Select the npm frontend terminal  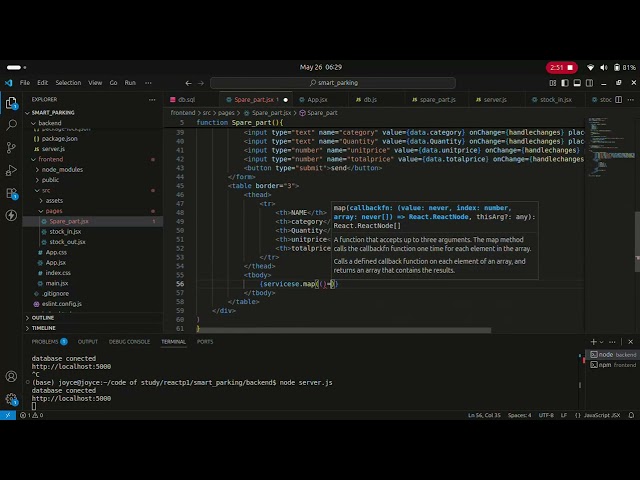click(x=613, y=365)
